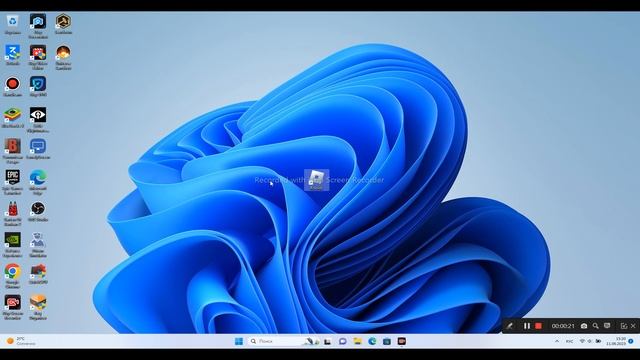Image resolution: width=640 pixels, height=360 pixels.
Task: Open the colorful clapperboard video editor shortcut
Action: (38, 57)
